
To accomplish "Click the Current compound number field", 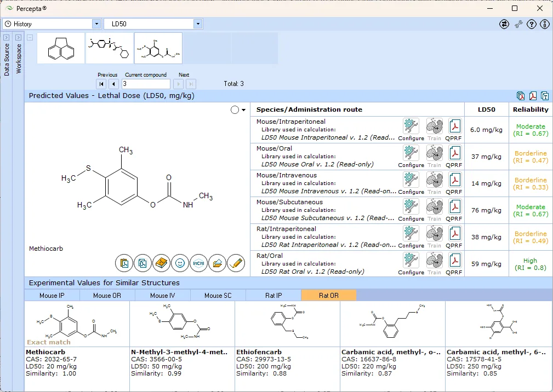I will coord(146,84).
